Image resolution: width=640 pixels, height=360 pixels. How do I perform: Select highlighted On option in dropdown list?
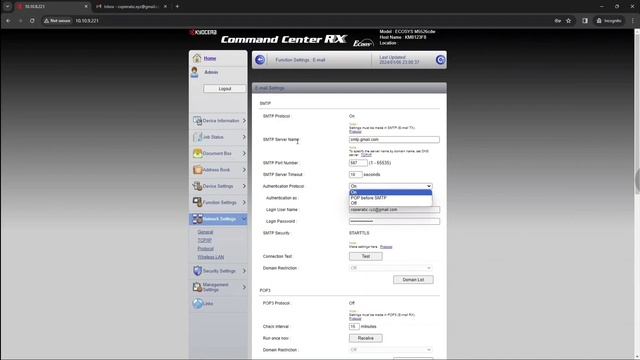391,192
